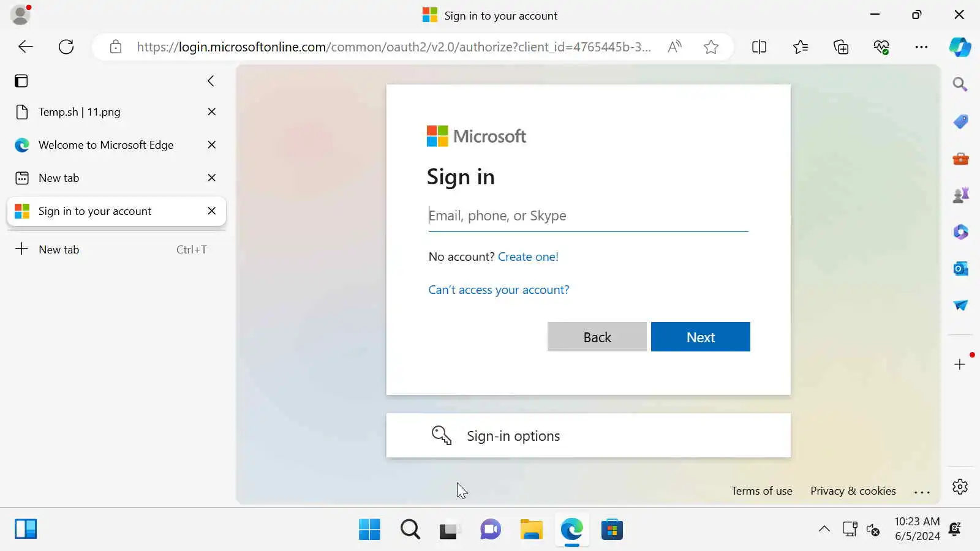Open Terms of use link
Viewport: 980px width, 551px height.
[761, 491]
